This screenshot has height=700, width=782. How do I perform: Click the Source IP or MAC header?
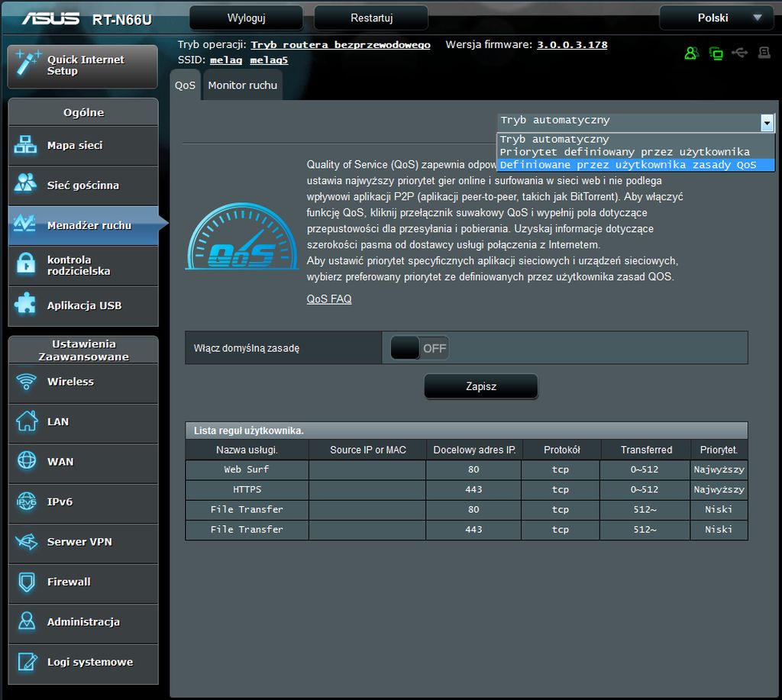(367, 450)
